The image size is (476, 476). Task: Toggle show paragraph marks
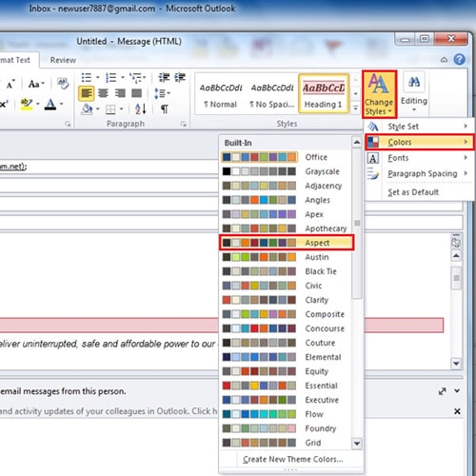click(x=165, y=109)
